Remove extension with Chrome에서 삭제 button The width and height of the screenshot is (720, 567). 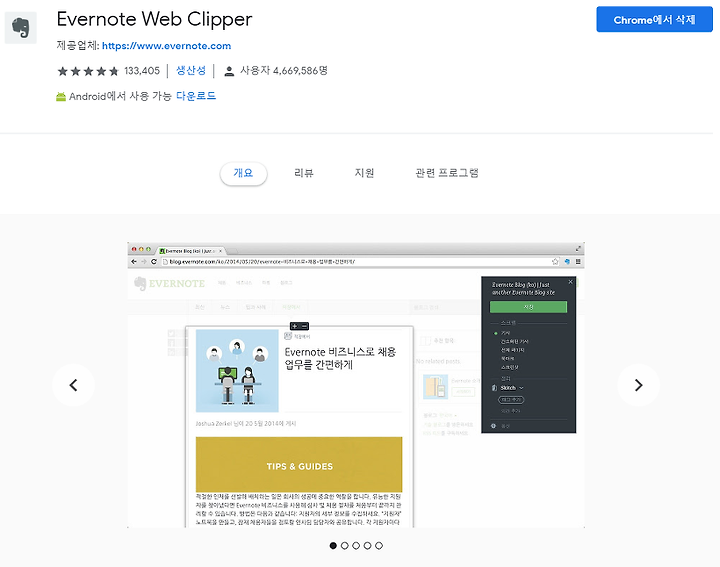[x=654, y=20]
